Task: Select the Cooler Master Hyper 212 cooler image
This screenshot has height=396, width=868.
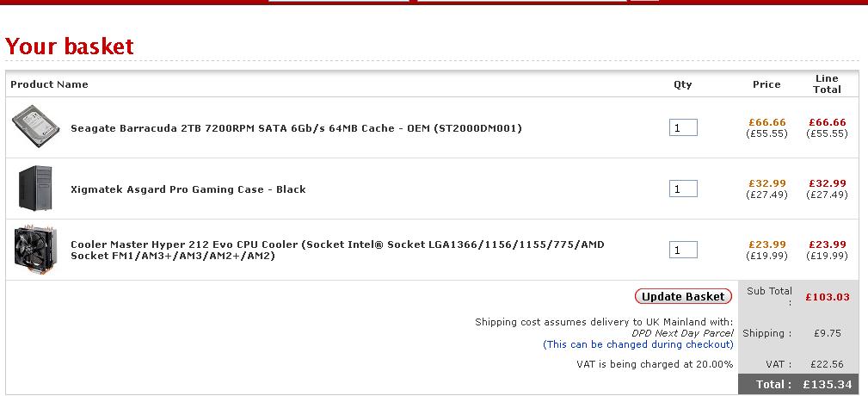Action: click(x=34, y=250)
